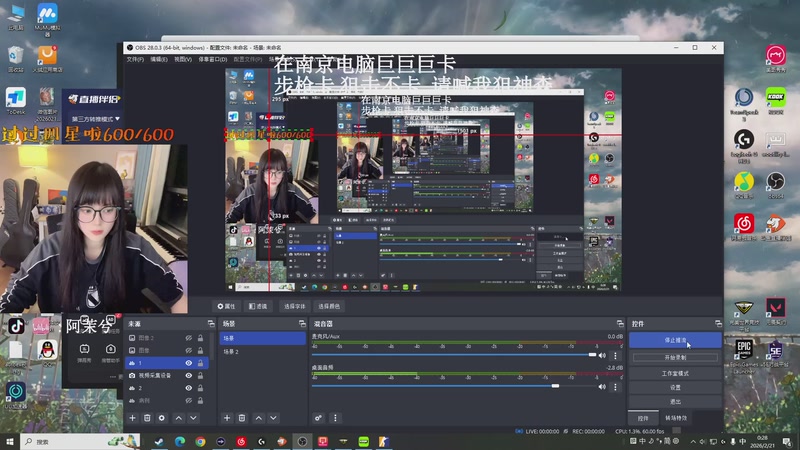Hide source named 2
Image resolution: width=800 pixels, height=450 pixels.
tap(188, 388)
